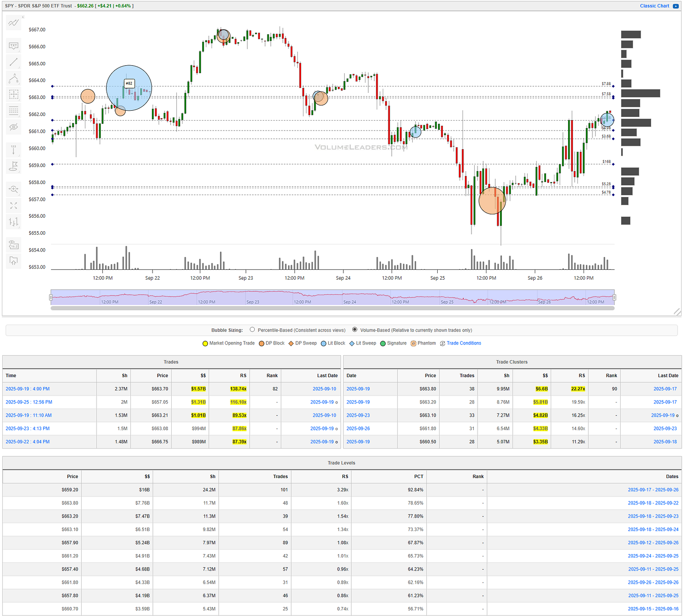Select the 123 numbered arrow label tool

click(14, 150)
